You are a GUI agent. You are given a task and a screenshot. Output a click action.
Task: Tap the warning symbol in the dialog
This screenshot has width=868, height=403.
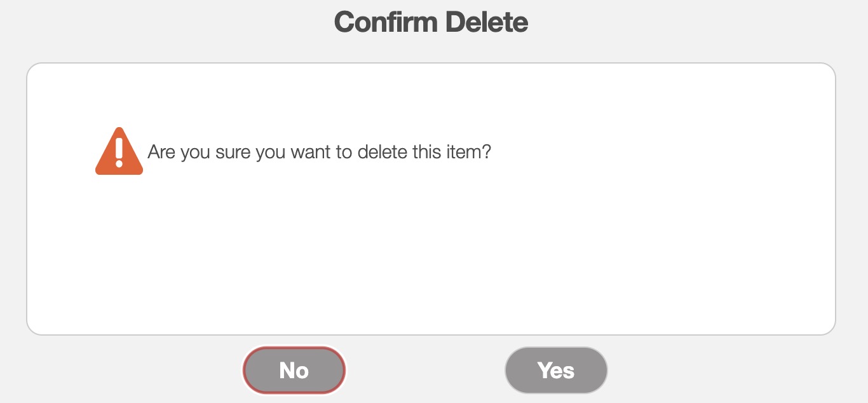pos(119,153)
